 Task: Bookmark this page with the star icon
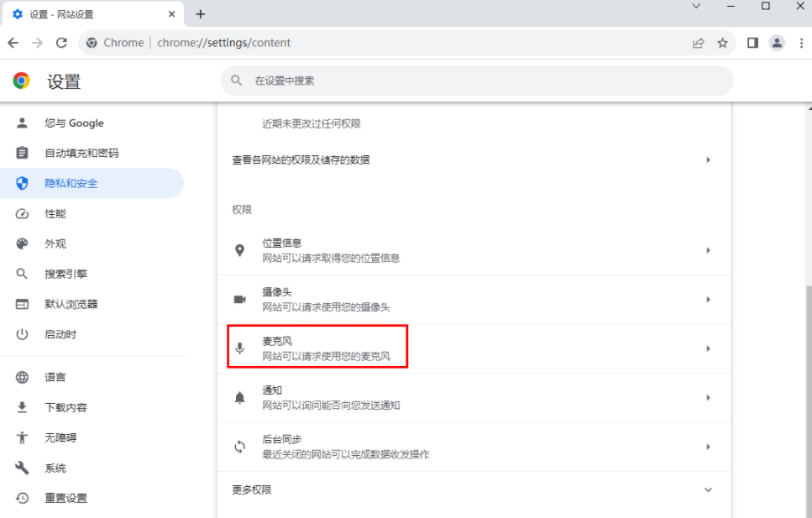pos(722,43)
